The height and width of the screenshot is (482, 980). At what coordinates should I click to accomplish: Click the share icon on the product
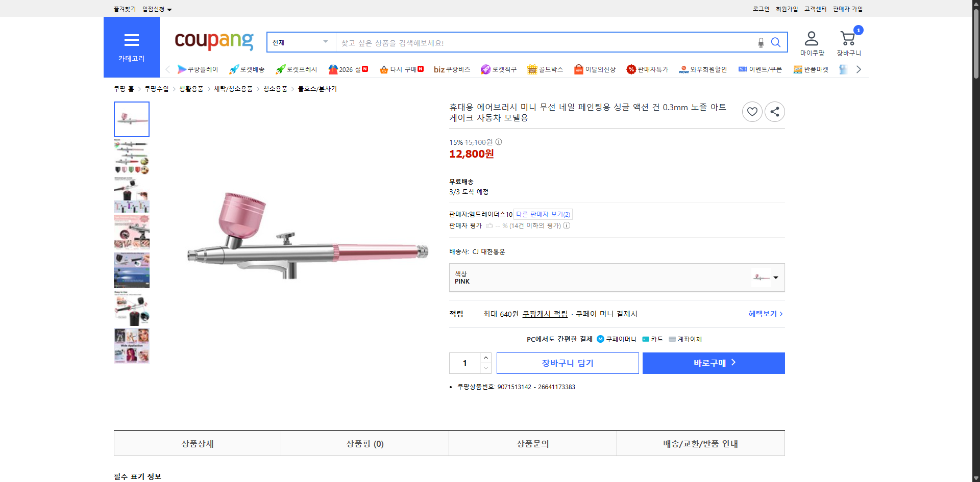pyautogui.click(x=774, y=111)
